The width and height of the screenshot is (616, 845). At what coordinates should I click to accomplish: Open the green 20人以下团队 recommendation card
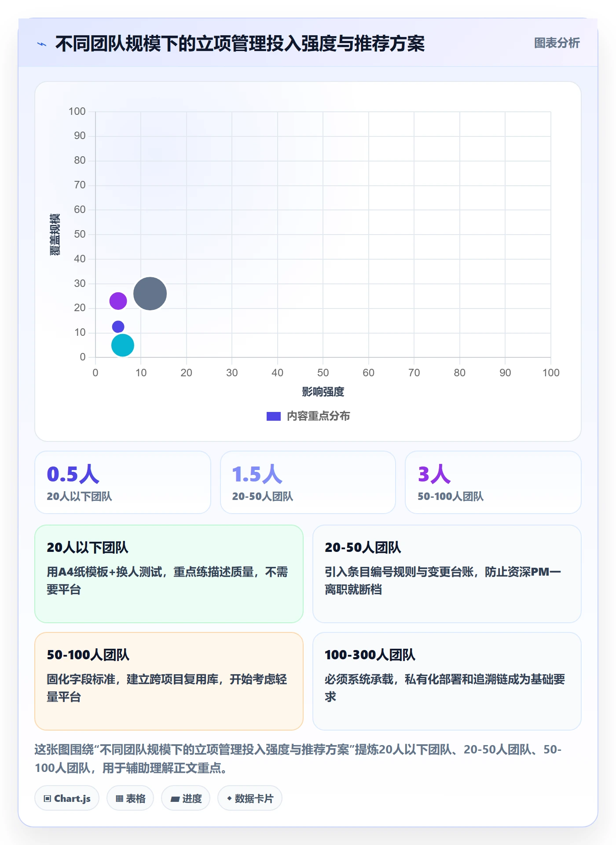pyautogui.click(x=169, y=574)
